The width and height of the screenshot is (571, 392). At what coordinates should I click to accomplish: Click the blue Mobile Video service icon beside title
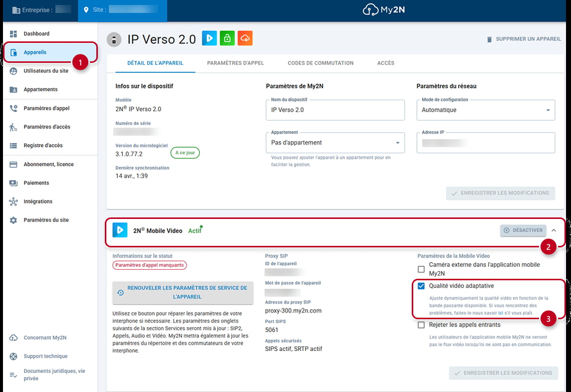click(210, 38)
